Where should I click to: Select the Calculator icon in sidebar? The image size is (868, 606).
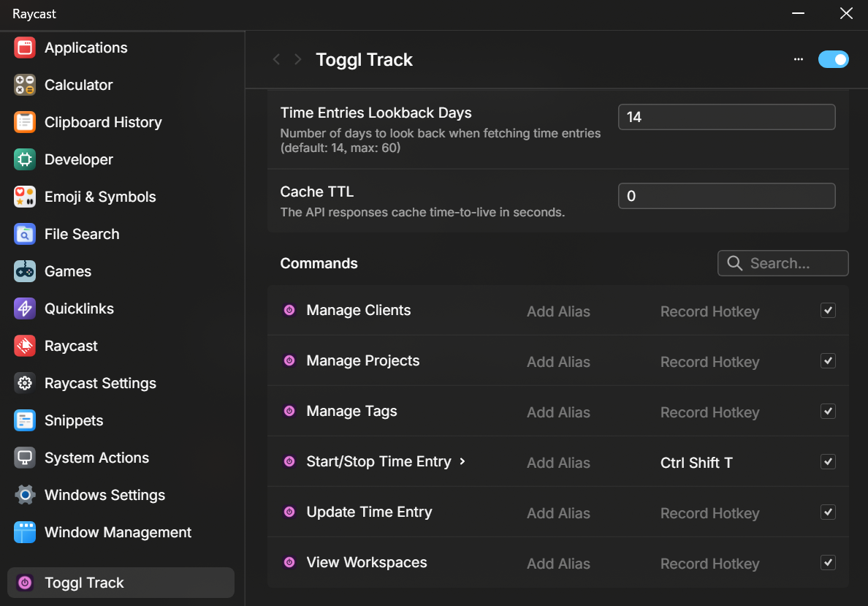click(25, 85)
